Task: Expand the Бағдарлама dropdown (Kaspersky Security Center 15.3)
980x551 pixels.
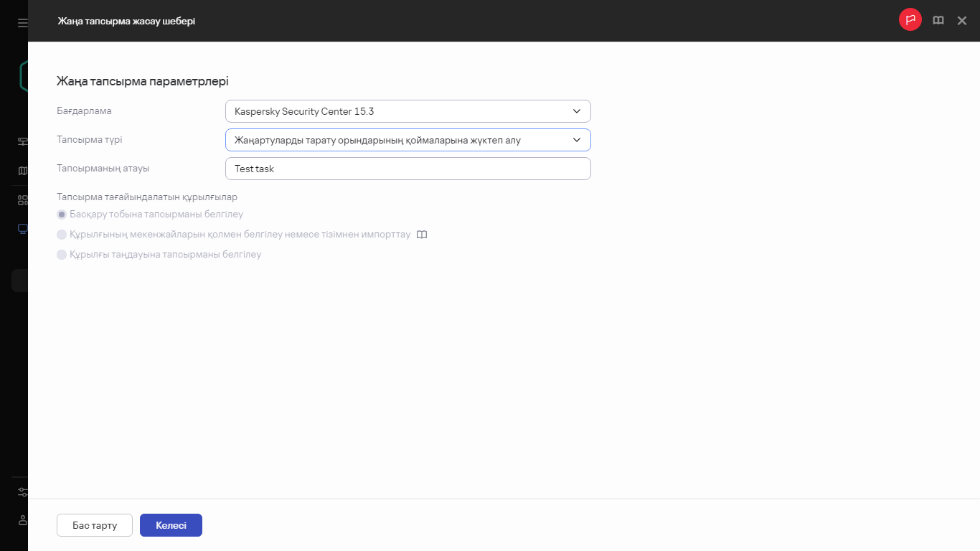Action: pyautogui.click(x=407, y=111)
